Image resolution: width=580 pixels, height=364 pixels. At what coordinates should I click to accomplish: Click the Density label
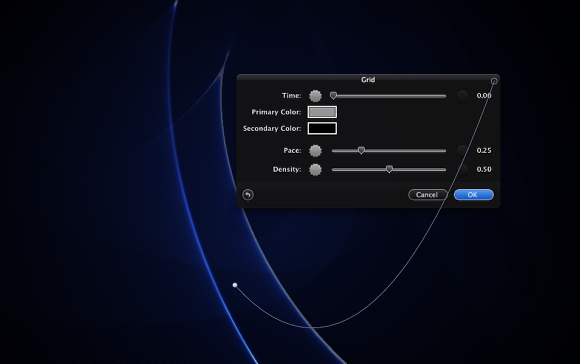(287, 169)
